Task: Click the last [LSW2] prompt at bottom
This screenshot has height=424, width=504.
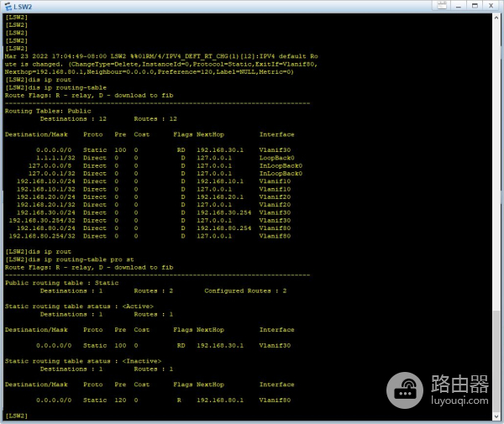Action: pos(17,416)
